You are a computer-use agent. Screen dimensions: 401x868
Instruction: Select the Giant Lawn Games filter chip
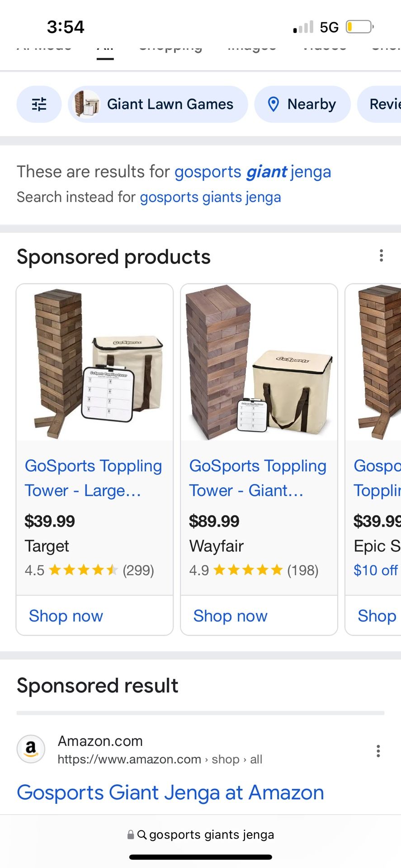click(x=158, y=104)
